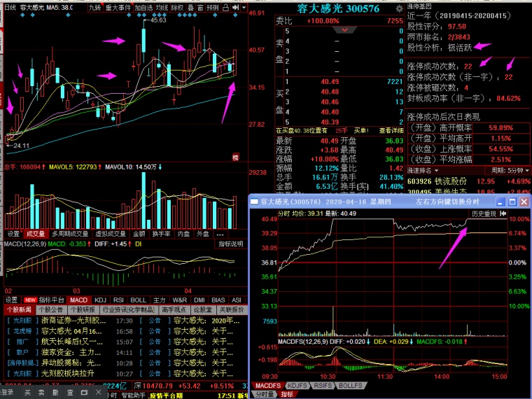Open the 周期: 5分钟 period dropdown

pyautogui.click(x=506, y=170)
